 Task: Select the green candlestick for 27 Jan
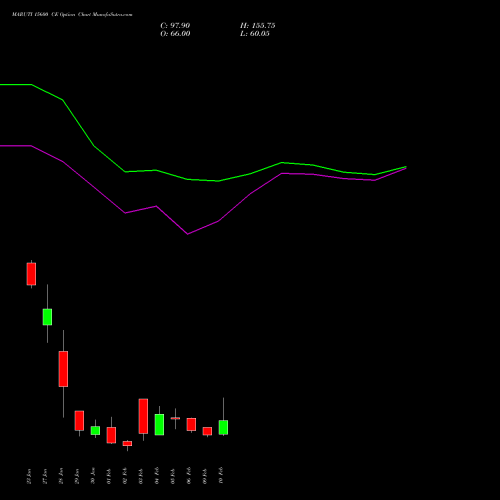47,317
